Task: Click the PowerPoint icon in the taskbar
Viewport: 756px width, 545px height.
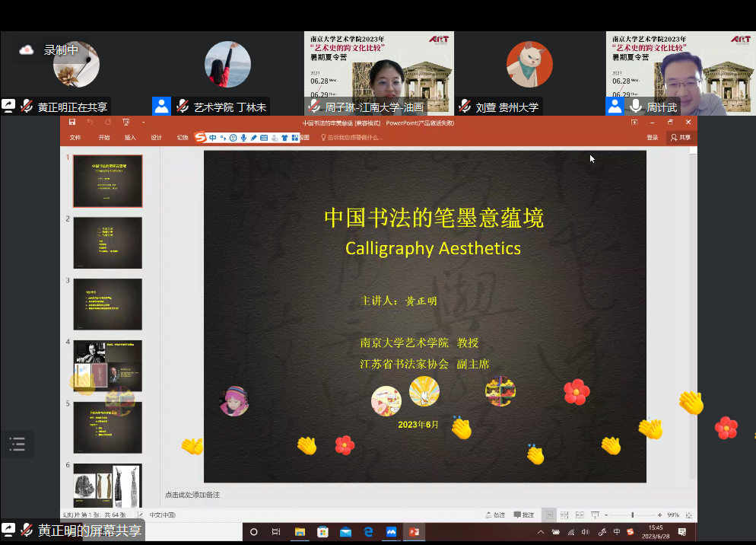Action: click(415, 531)
